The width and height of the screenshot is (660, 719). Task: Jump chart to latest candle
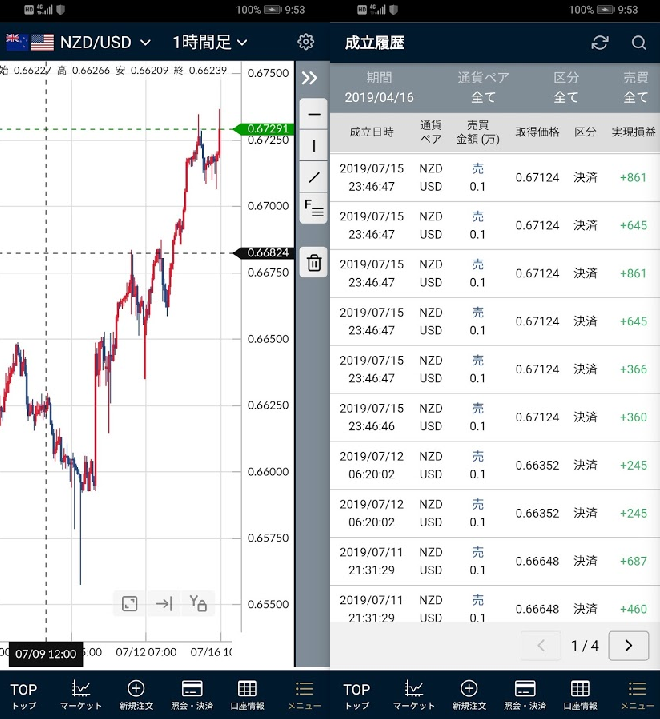click(x=164, y=603)
